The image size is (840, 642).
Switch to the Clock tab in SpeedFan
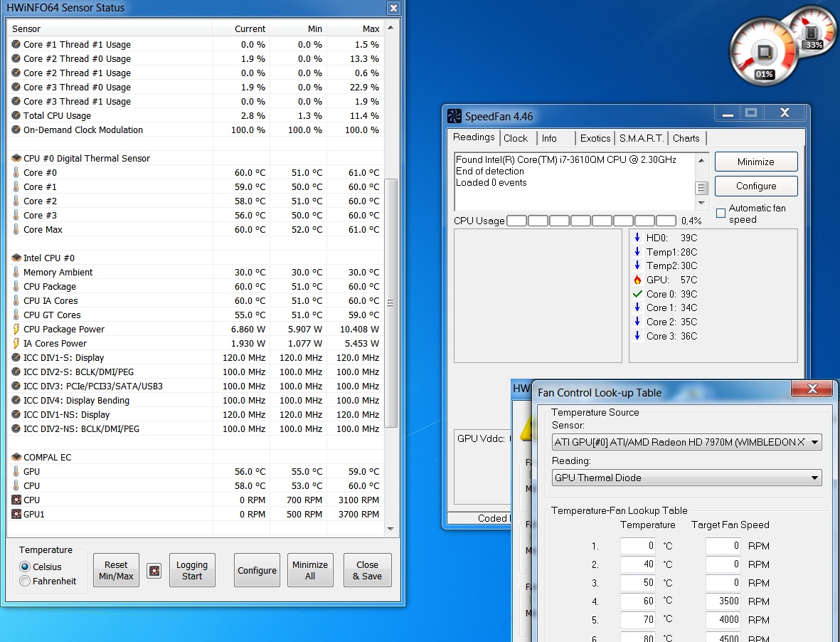coord(516,138)
